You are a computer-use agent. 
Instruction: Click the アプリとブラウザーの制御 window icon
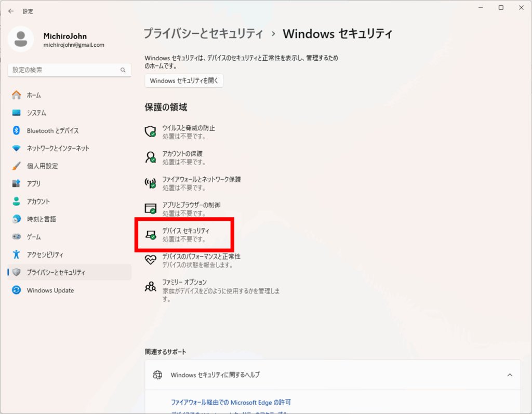click(150, 209)
